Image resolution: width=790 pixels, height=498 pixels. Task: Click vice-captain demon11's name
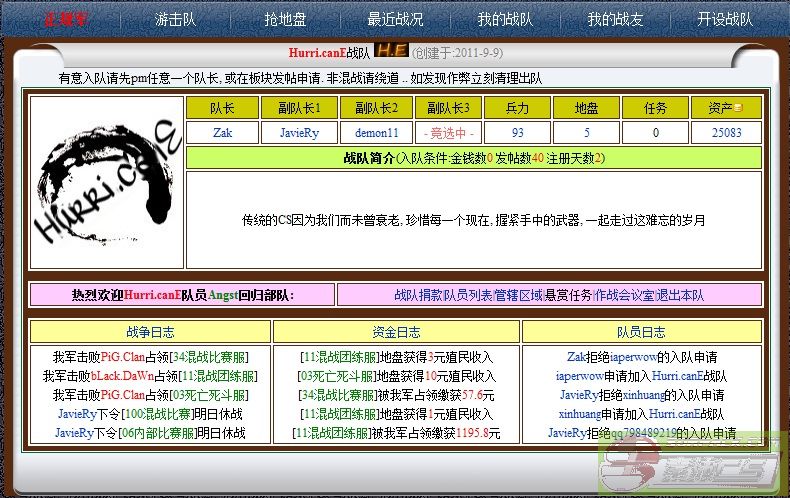[376, 133]
